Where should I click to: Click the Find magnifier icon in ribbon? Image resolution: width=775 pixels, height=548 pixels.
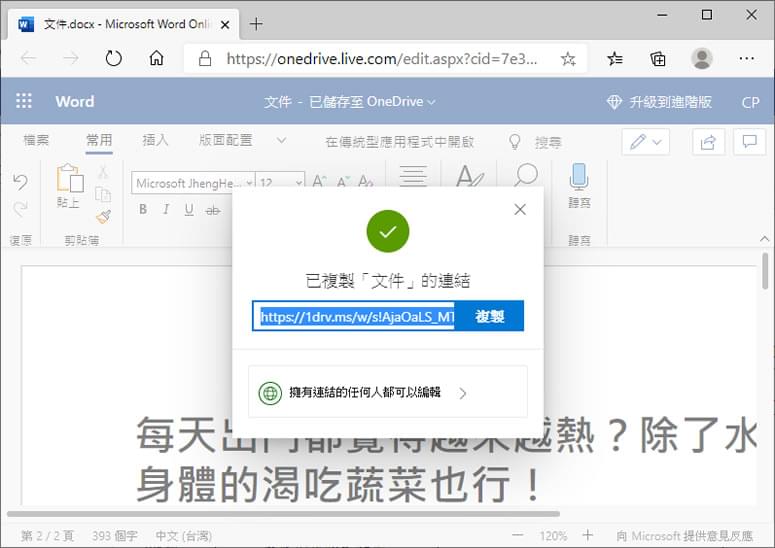pyautogui.click(x=525, y=174)
